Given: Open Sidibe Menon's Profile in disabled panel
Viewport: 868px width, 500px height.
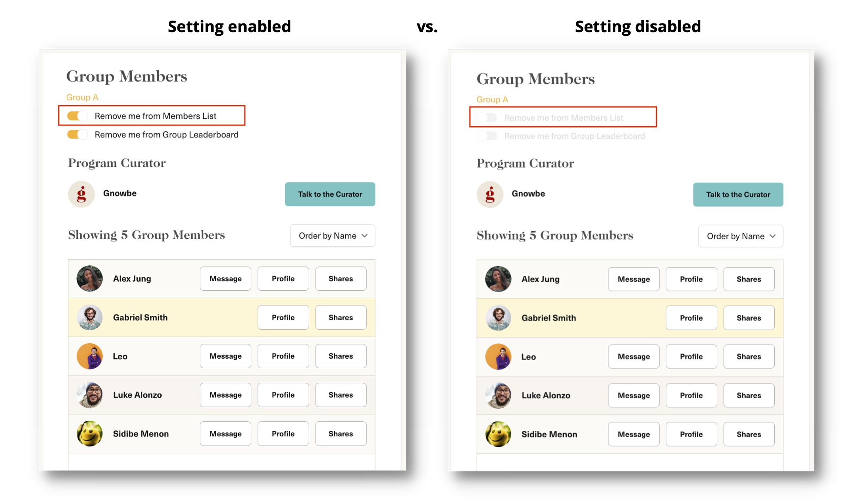Looking at the screenshot, I should click(691, 434).
